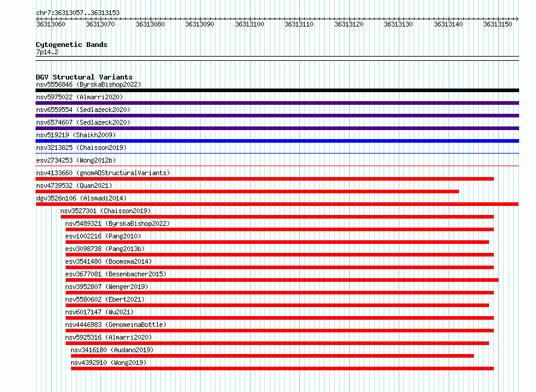Click ruler position 36313080
This screenshot has height=392, width=536.
point(150,24)
